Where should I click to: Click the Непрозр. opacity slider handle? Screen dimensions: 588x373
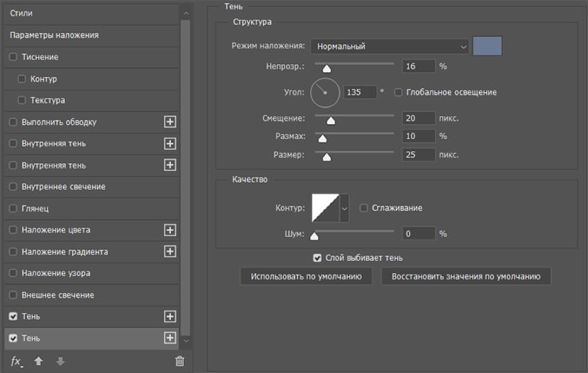click(x=326, y=68)
